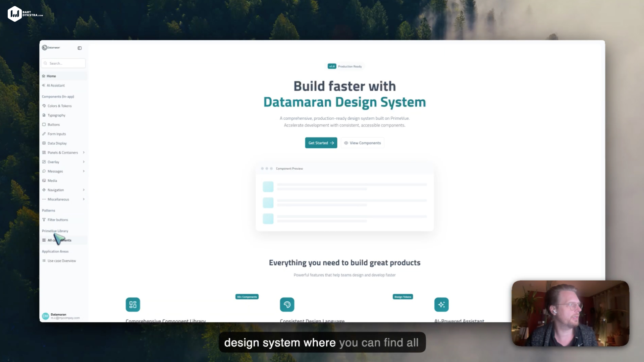Toggle the sidebar collapse icon

(79, 48)
